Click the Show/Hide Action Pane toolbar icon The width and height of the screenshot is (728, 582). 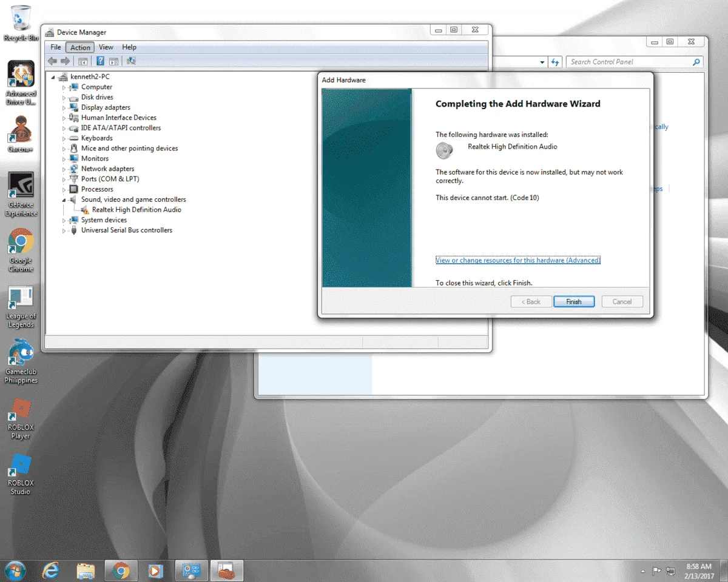coord(113,61)
